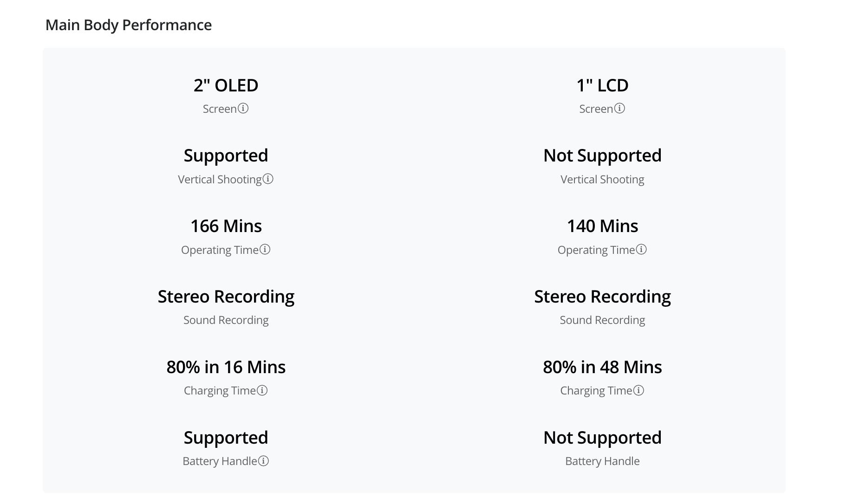The height and width of the screenshot is (504, 847).
Task: Click info icon beside 166 Mins Operating Time
Action: [x=265, y=249]
